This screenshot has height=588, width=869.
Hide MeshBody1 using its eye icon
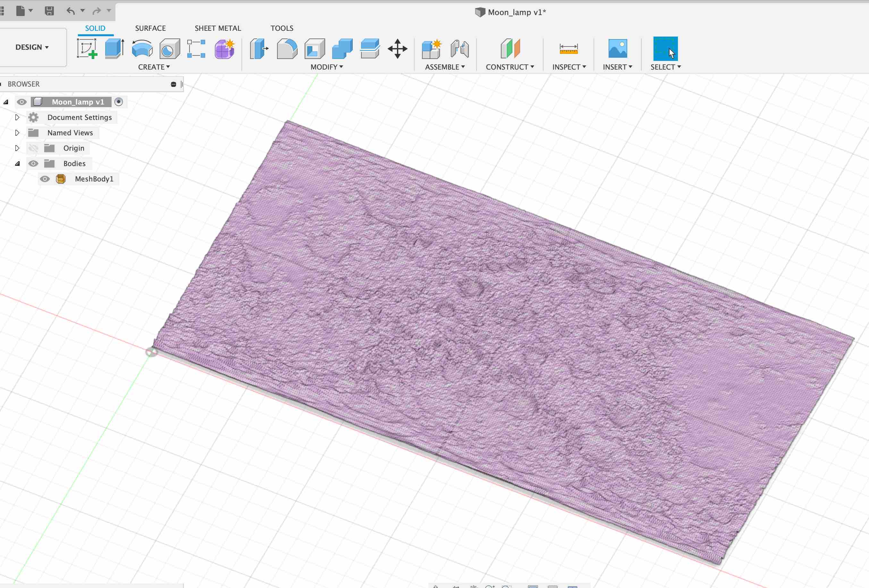coord(45,179)
